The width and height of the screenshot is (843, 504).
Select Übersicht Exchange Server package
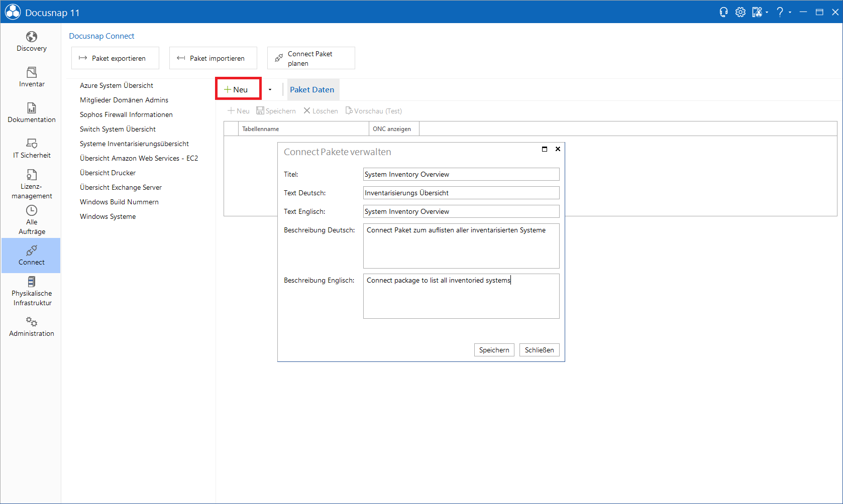[121, 187]
